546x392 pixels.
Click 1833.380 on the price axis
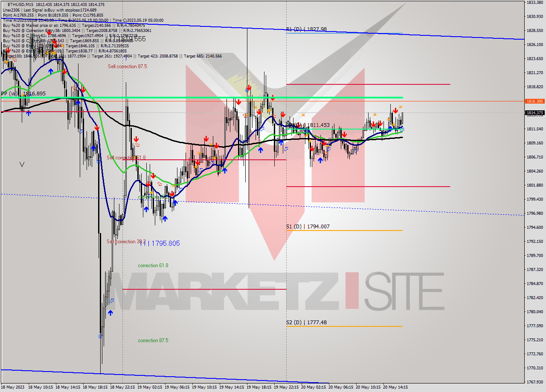click(x=534, y=3)
